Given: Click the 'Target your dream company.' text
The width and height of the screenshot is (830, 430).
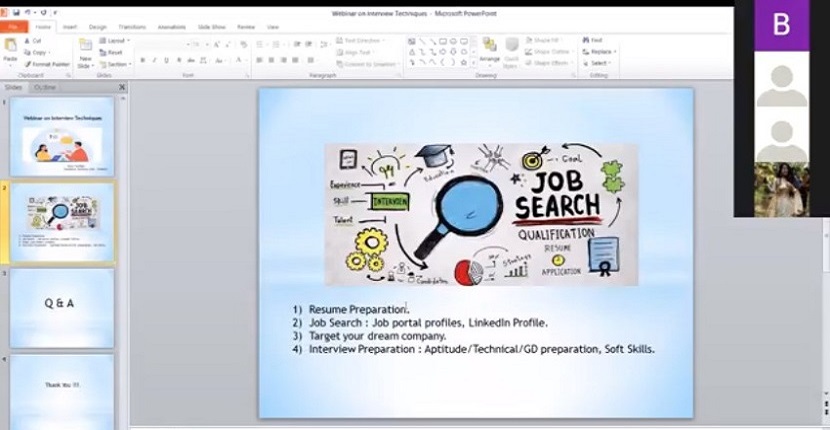Looking at the screenshot, I should pos(377,336).
